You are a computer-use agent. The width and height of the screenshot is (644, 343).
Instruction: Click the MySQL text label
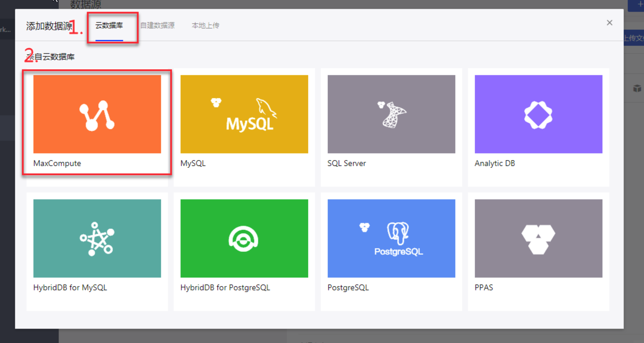(193, 163)
